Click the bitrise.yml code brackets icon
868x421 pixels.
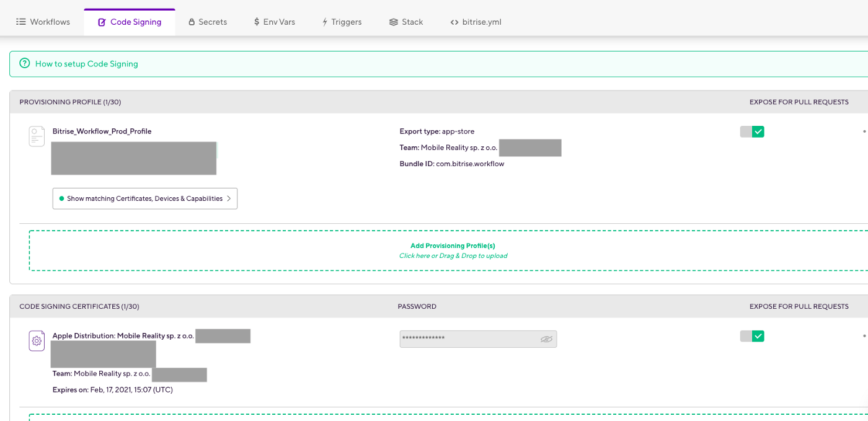[x=454, y=22]
